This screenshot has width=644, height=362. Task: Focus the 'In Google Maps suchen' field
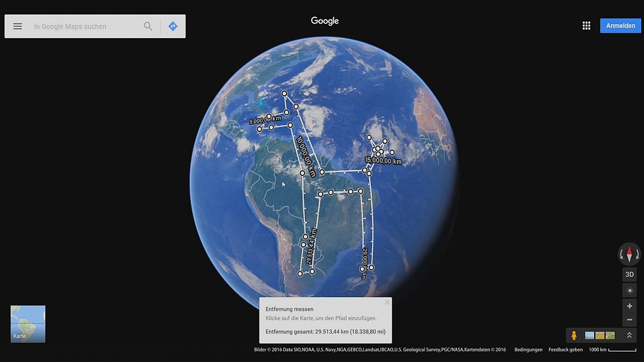pyautogui.click(x=84, y=26)
